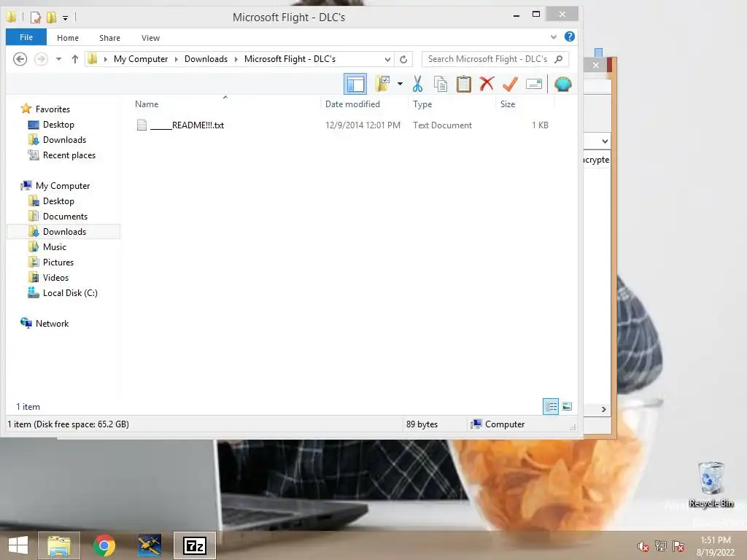Sort by the Type column header
The width and height of the screenshot is (747, 560).
422,104
